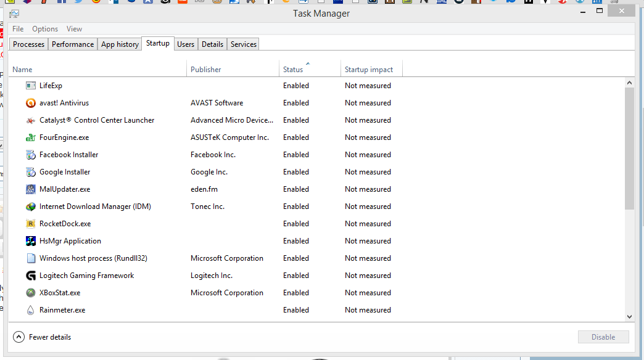Disable the selected startup item
This screenshot has height=360, width=644.
pyautogui.click(x=603, y=337)
